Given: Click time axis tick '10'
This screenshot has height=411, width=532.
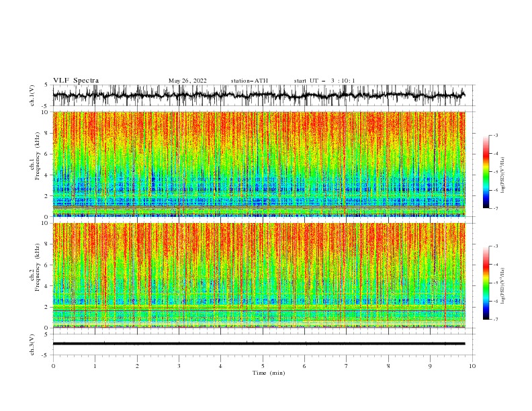Looking at the screenshot, I should (472, 366).
